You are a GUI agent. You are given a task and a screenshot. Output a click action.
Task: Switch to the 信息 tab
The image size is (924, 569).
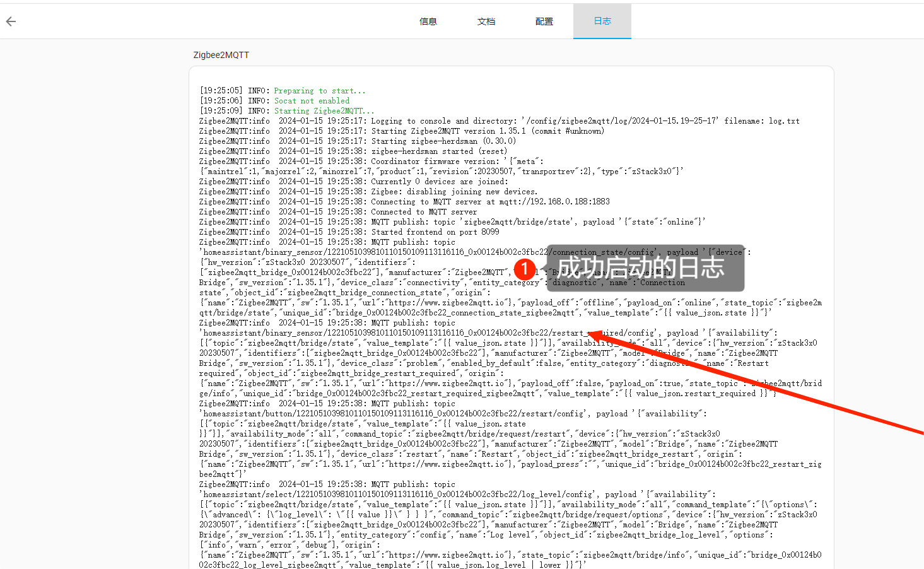click(428, 21)
